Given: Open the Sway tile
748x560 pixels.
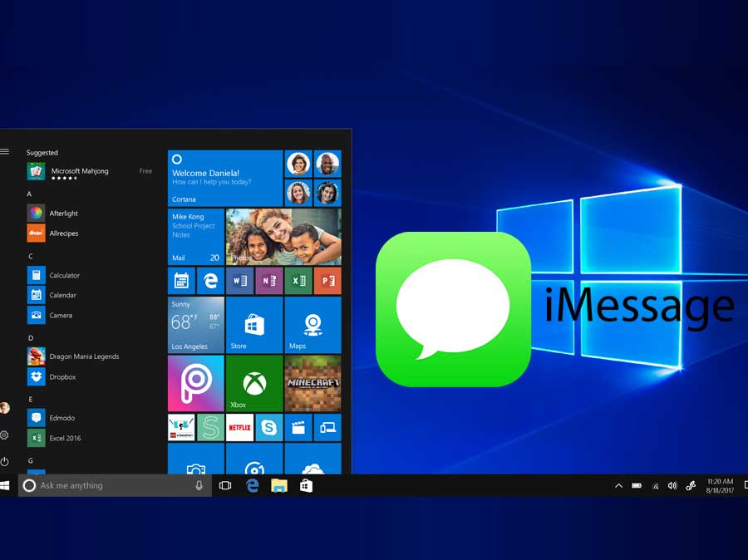Looking at the screenshot, I should (x=210, y=427).
